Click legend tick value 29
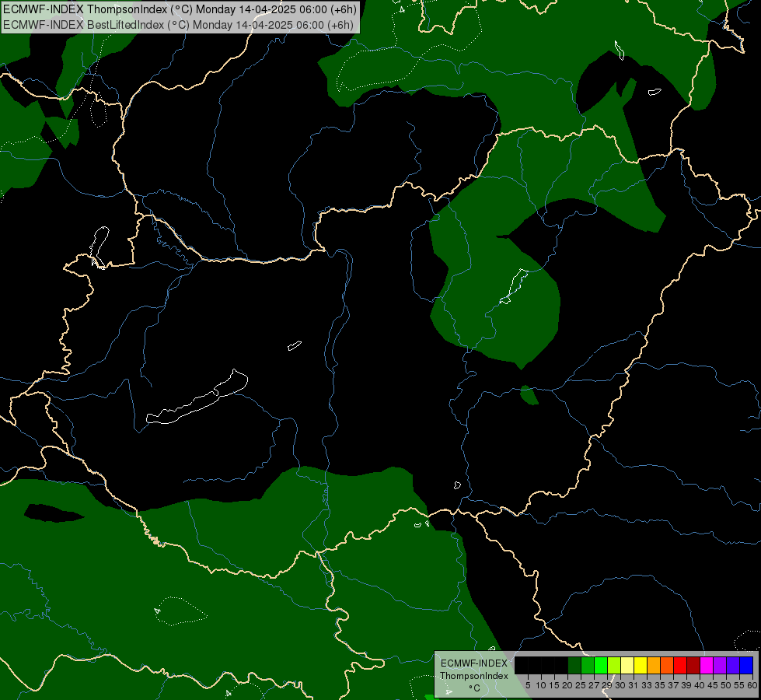Image resolution: width=761 pixels, height=700 pixels. point(607,685)
